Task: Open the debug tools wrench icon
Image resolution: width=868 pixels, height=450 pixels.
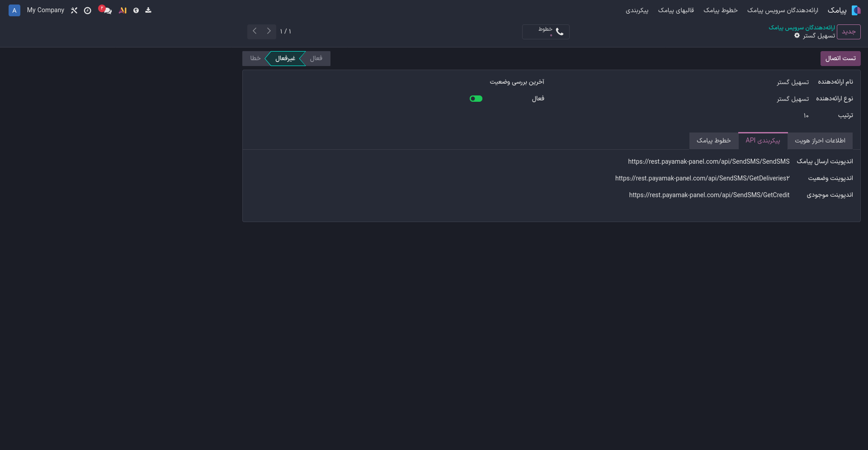Action: click(74, 10)
